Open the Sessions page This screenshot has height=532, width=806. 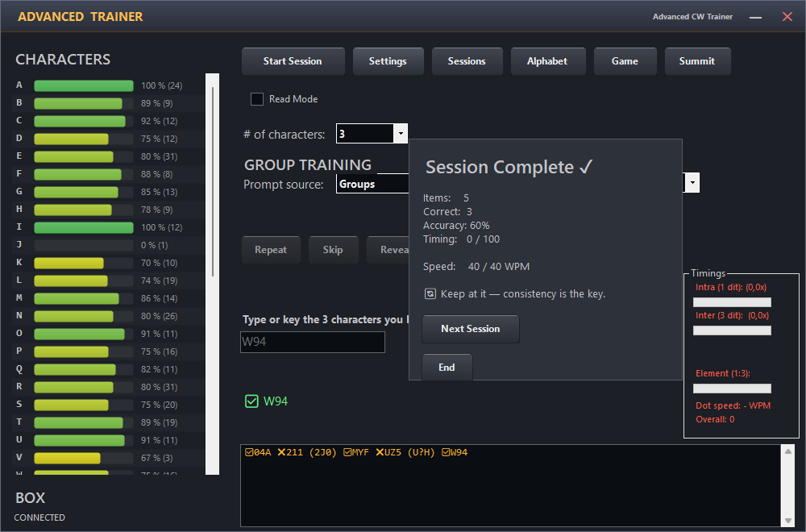pyautogui.click(x=467, y=61)
